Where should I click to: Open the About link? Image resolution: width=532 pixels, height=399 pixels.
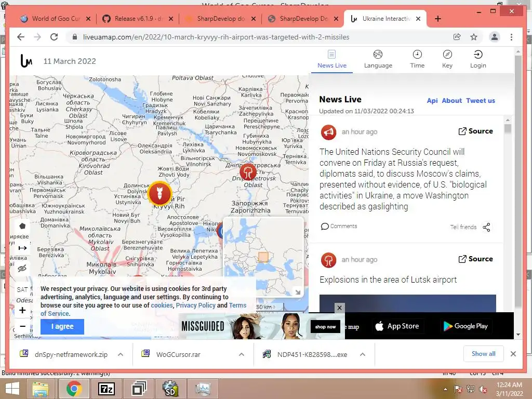[451, 100]
